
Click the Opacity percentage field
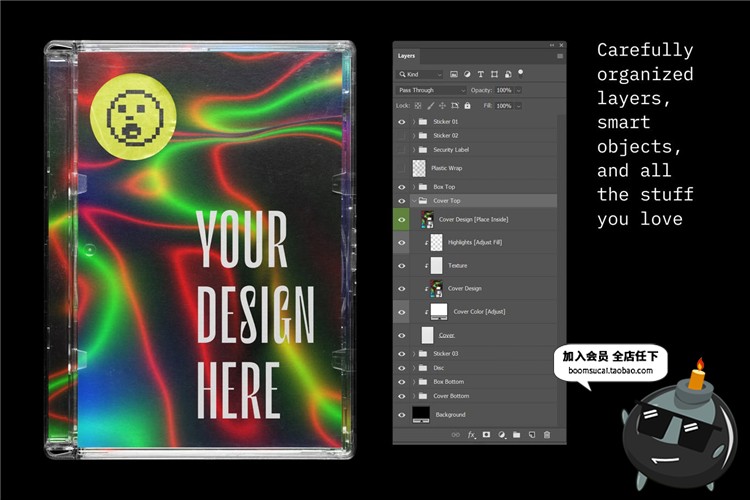coord(505,90)
